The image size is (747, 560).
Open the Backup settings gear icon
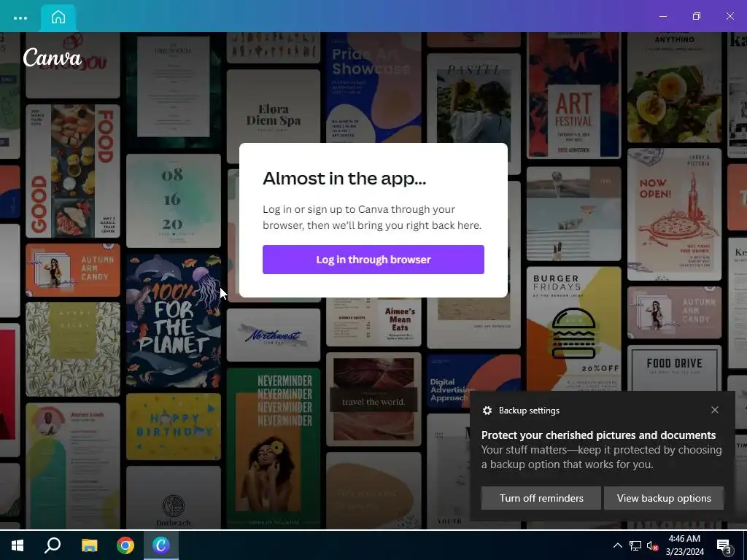point(487,411)
